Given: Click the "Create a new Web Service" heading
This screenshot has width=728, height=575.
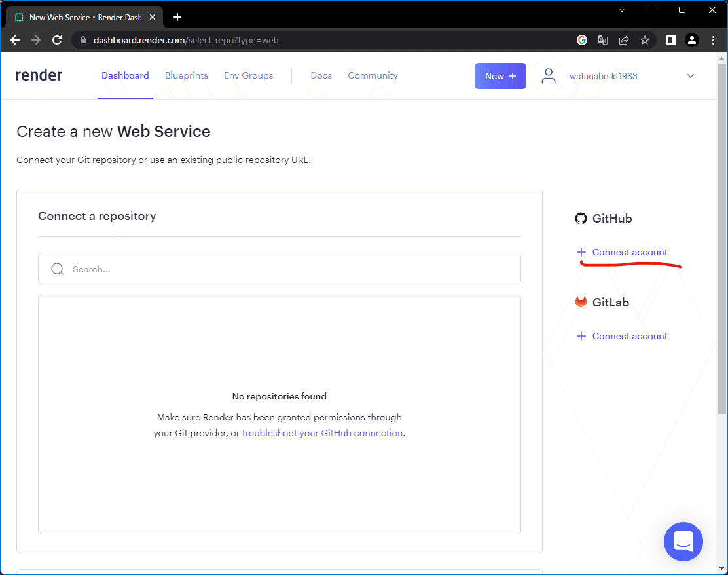Looking at the screenshot, I should pyautogui.click(x=113, y=132).
